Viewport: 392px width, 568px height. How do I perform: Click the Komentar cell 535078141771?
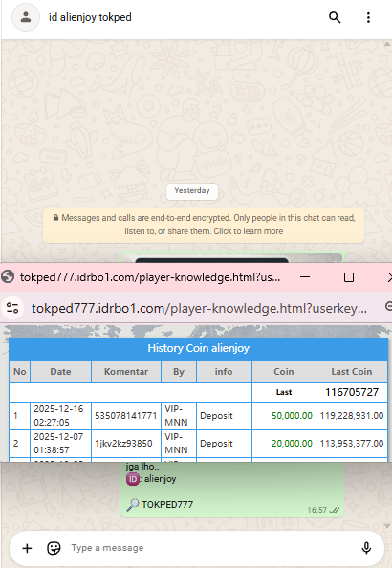(x=125, y=416)
